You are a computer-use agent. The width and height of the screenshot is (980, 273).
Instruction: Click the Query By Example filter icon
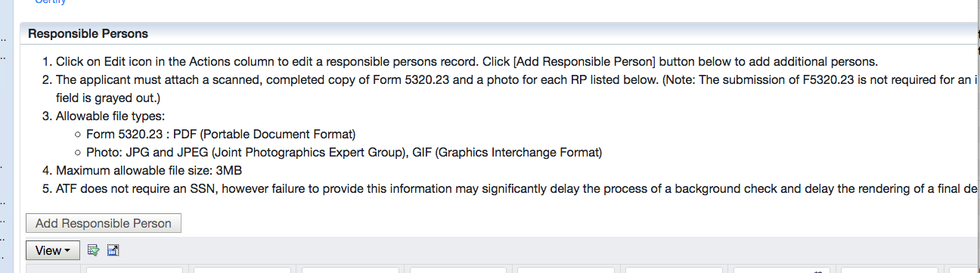94,250
